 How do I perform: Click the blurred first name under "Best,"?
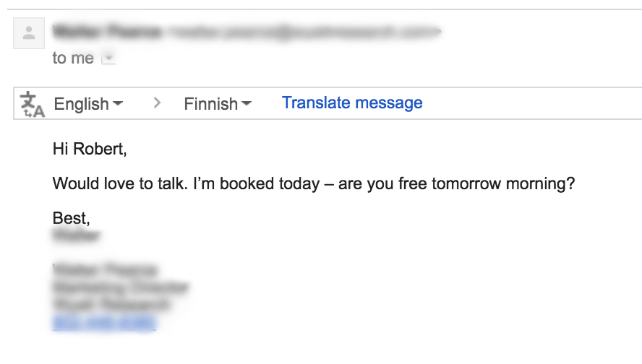[x=76, y=235]
